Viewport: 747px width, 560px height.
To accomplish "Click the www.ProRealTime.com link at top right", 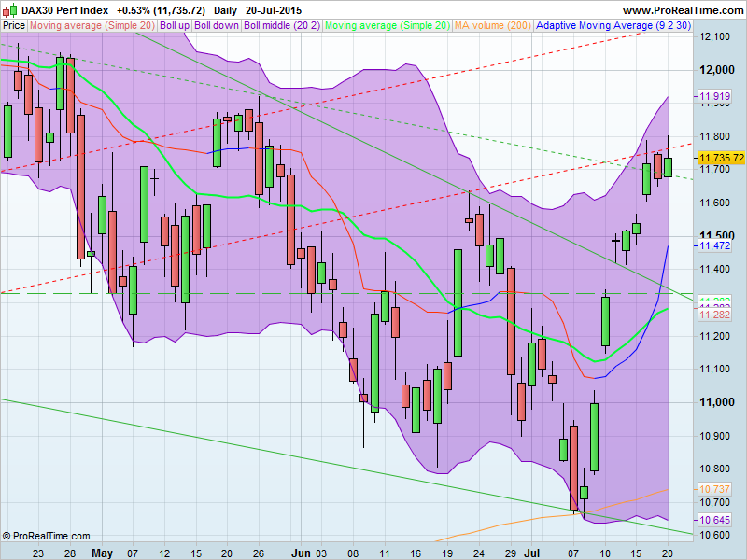I will (x=684, y=10).
